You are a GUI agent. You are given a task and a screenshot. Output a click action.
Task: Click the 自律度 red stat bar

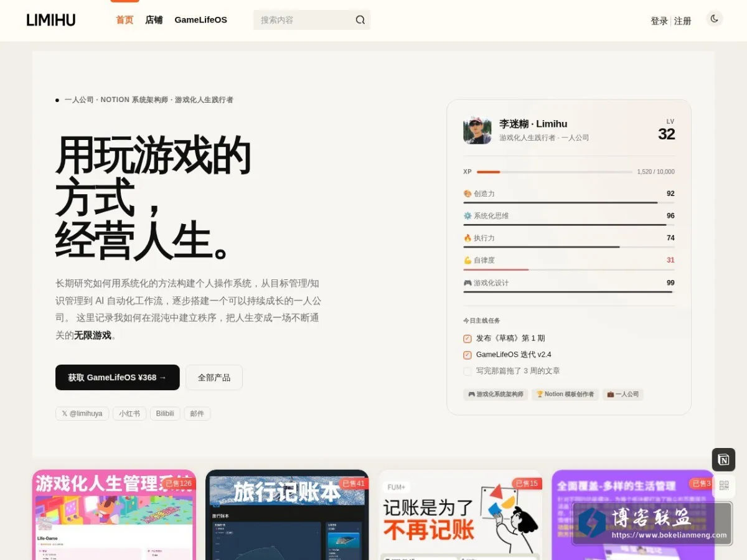[569, 269]
